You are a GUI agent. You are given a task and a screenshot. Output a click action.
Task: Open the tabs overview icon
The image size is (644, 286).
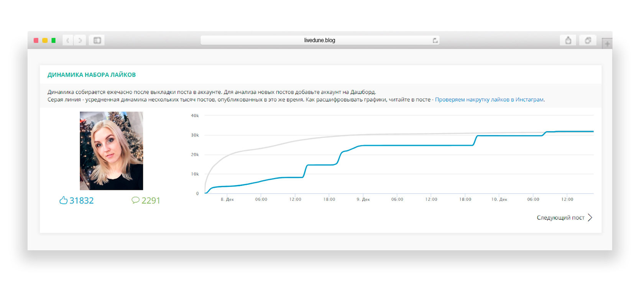pyautogui.click(x=588, y=40)
